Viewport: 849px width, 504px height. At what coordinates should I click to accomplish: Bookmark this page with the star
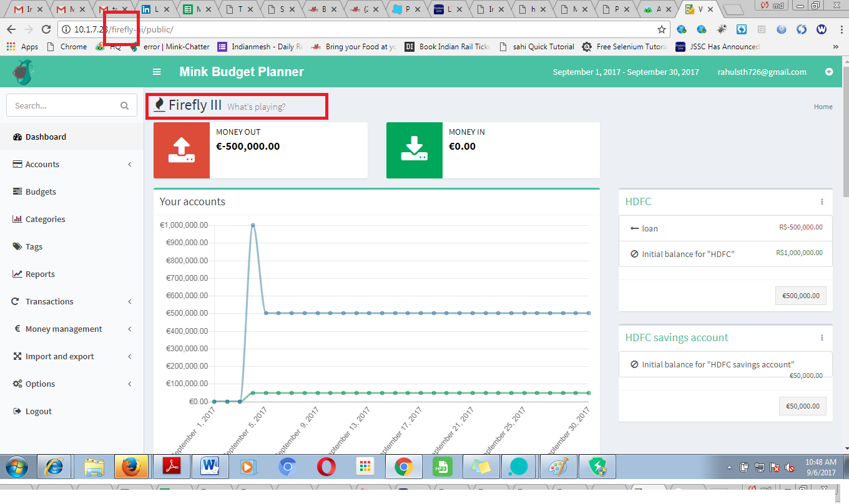(661, 29)
